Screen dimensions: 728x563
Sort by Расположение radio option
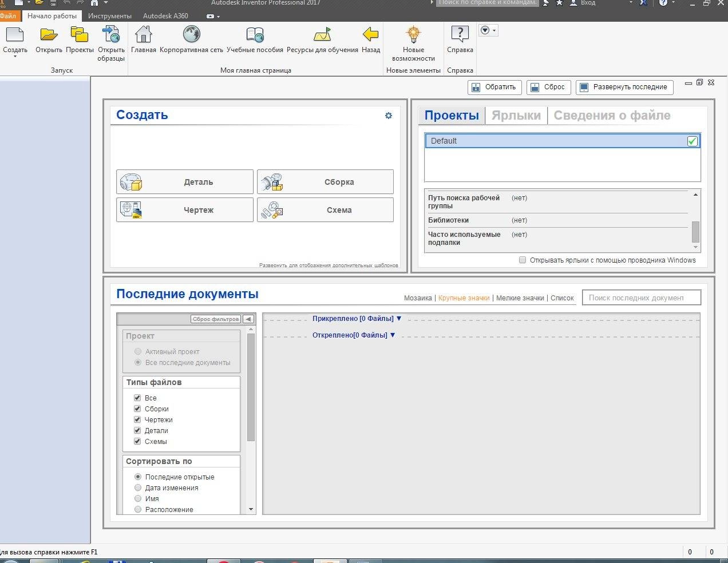pyautogui.click(x=138, y=509)
